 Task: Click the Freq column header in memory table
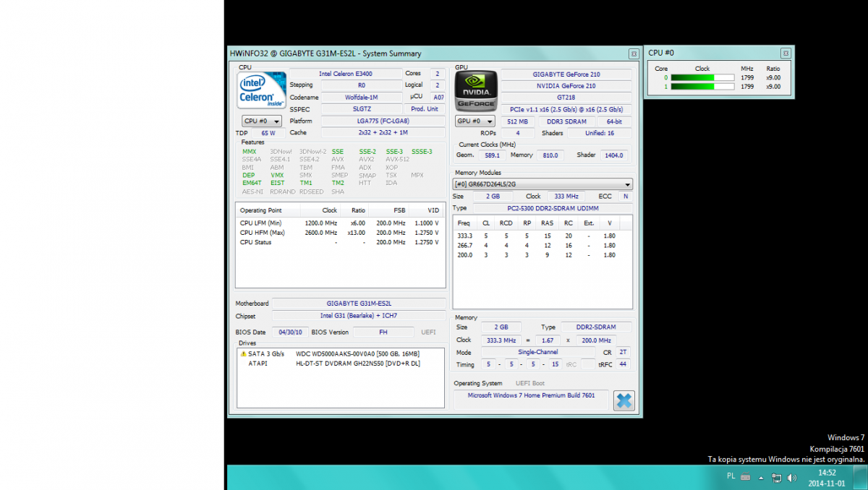tap(464, 223)
